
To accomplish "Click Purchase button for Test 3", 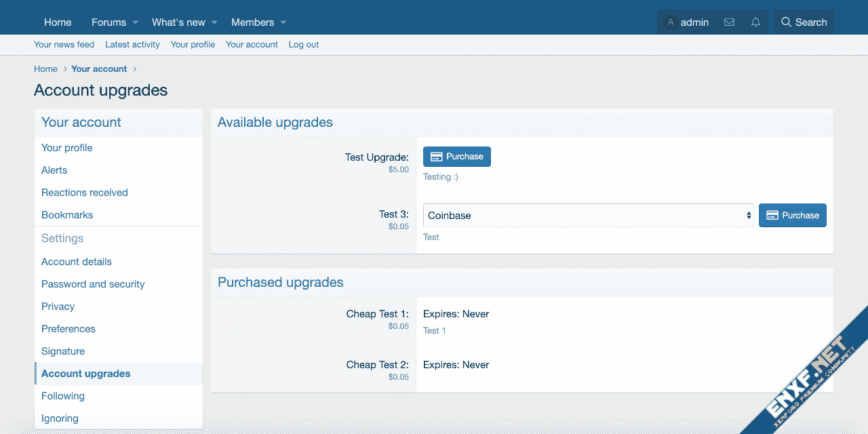I will (x=792, y=216).
